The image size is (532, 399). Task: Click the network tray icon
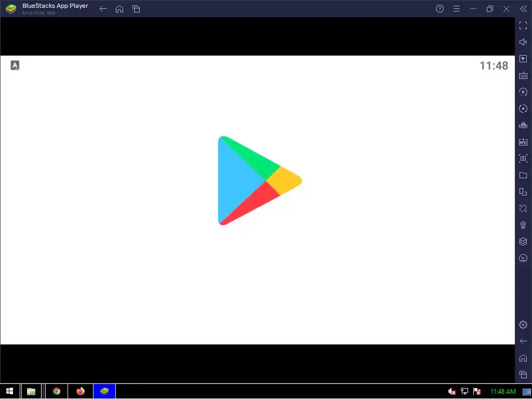pyautogui.click(x=464, y=392)
